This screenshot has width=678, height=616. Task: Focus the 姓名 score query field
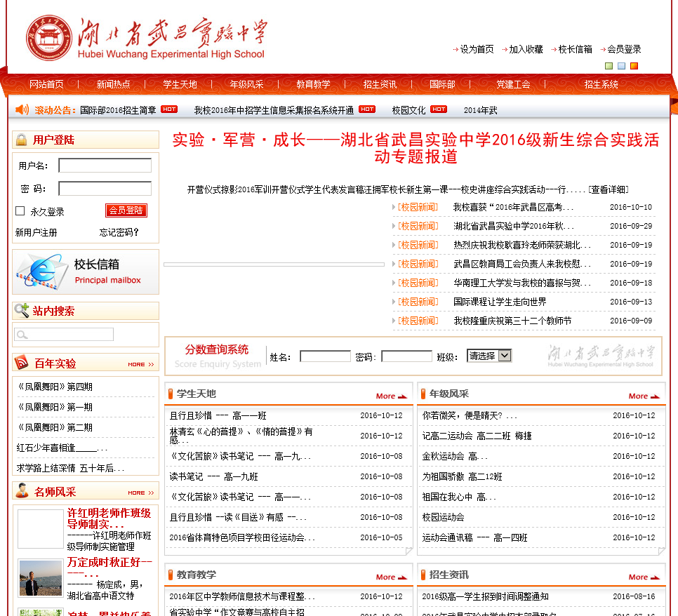click(325, 356)
